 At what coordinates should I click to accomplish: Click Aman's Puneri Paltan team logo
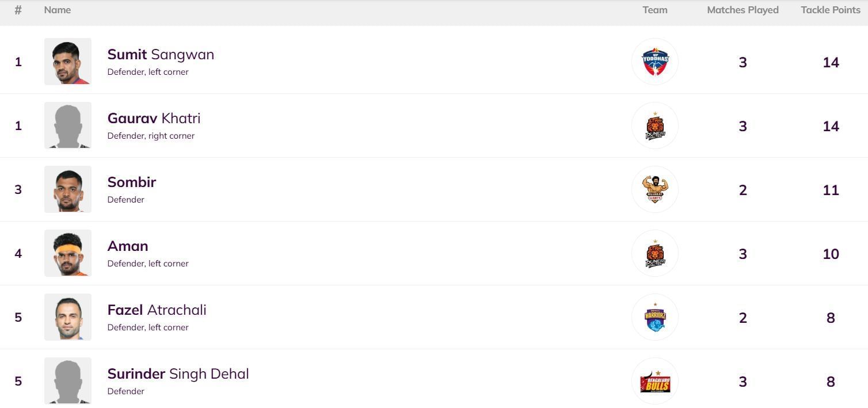click(x=654, y=253)
